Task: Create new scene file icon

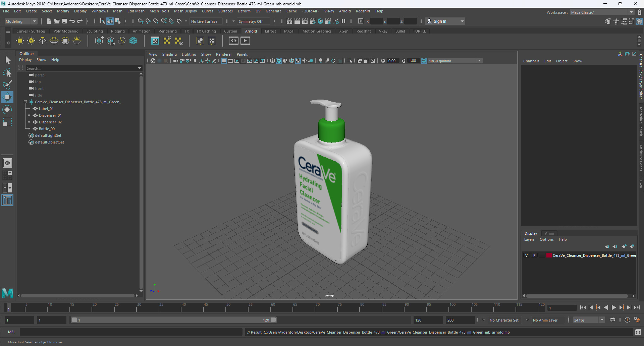Action: 49,21
